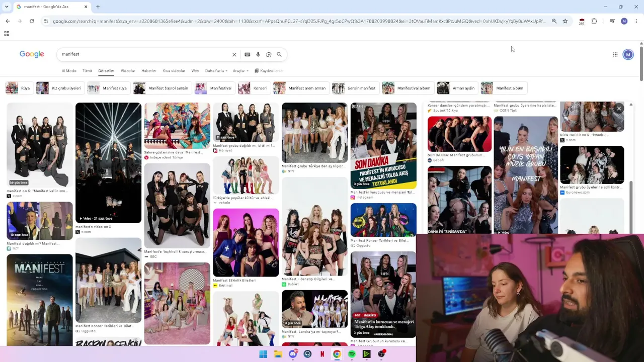
Task: Switch to the Tümü results tab
Action: click(88, 71)
